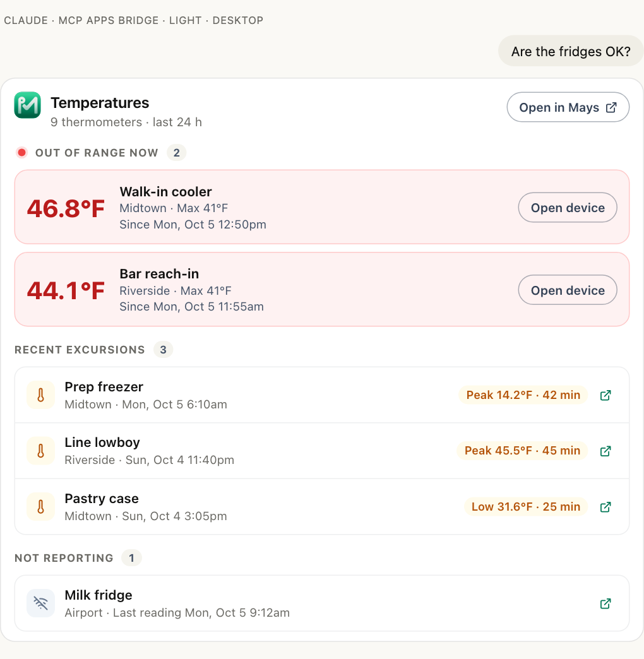
Task: Select the Peak 45.5°F 45 min badge
Action: click(522, 451)
